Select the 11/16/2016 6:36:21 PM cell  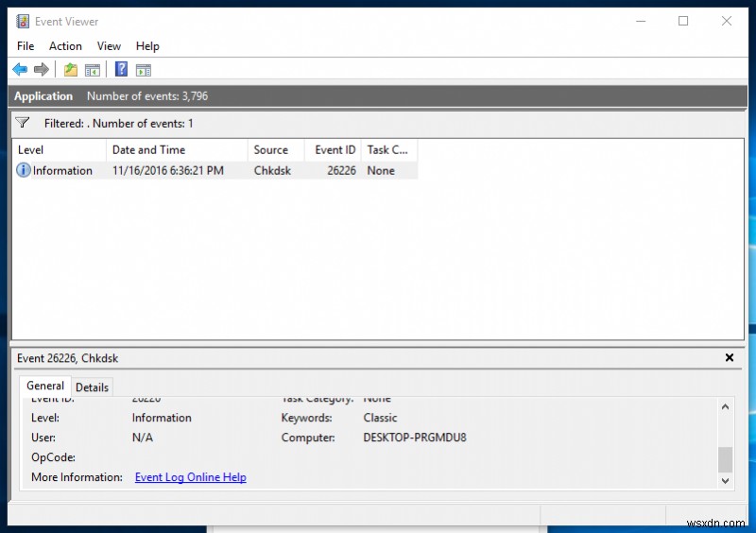click(168, 171)
